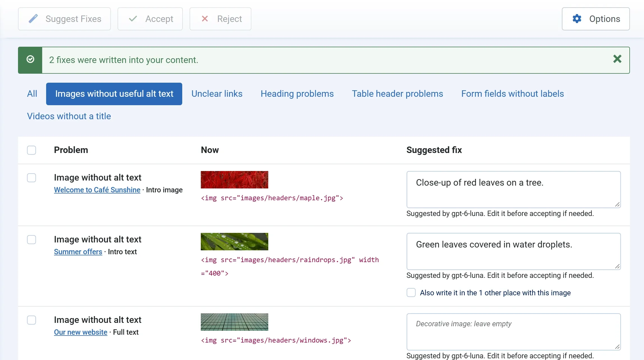This screenshot has width=644, height=360.
Task: Open the Table header problems tab
Action: pos(397,94)
